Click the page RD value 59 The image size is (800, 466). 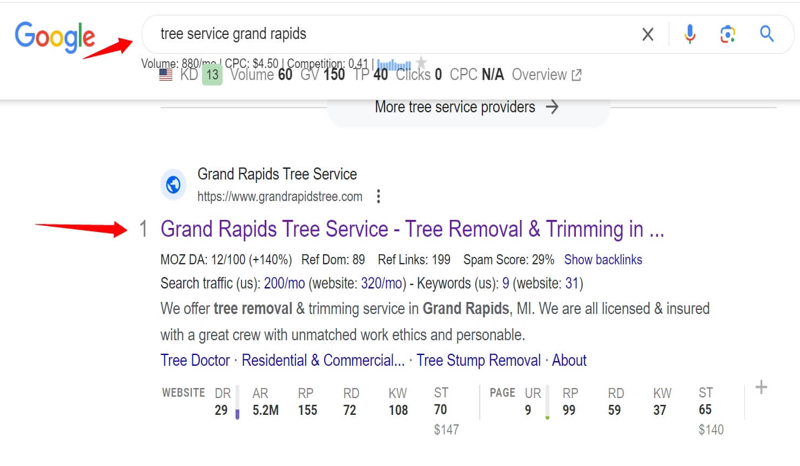pos(614,410)
